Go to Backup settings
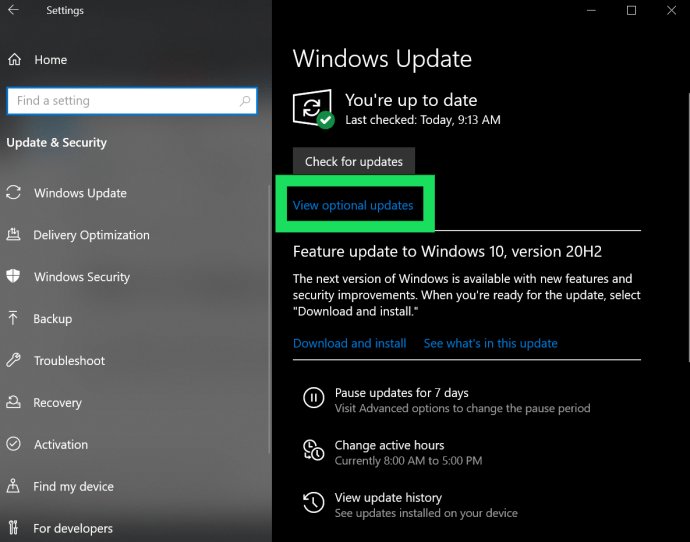Screen dimensions: 690x542 53,319
